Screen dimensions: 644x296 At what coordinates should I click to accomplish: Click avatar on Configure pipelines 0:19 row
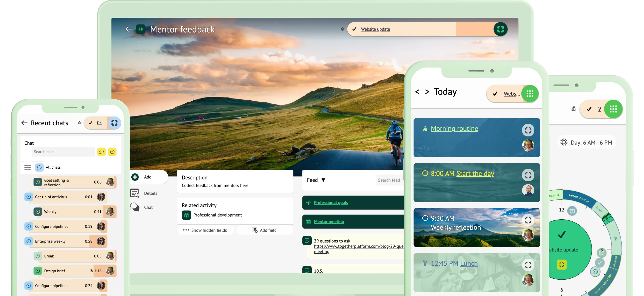click(x=101, y=226)
